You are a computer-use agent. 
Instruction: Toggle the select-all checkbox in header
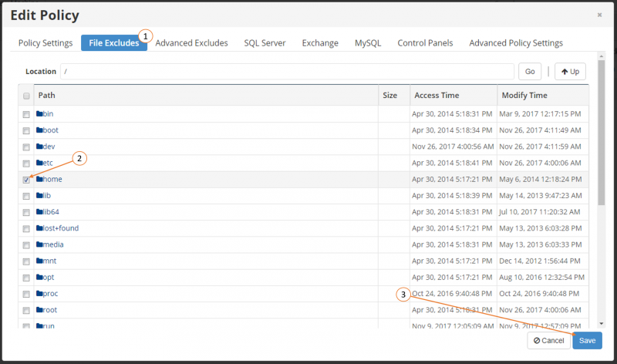(26, 96)
